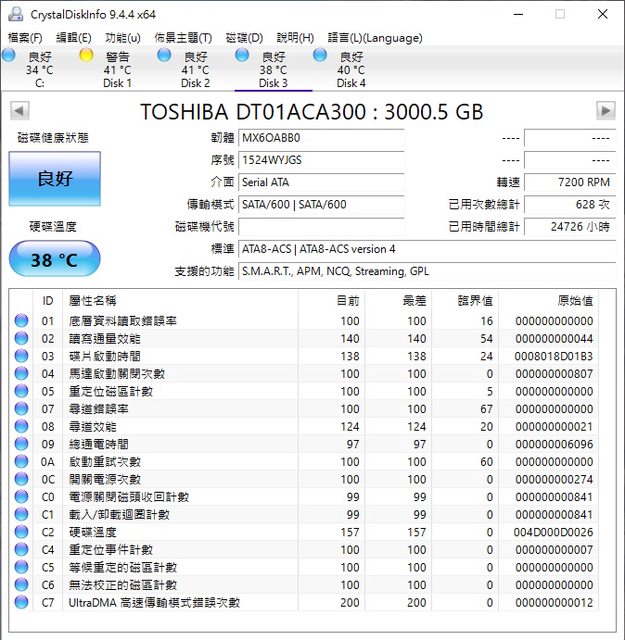Click the blue status orb for Disk 2
Image resolution: width=625 pixels, height=640 pixels.
pyautogui.click(x=164, y=56)
